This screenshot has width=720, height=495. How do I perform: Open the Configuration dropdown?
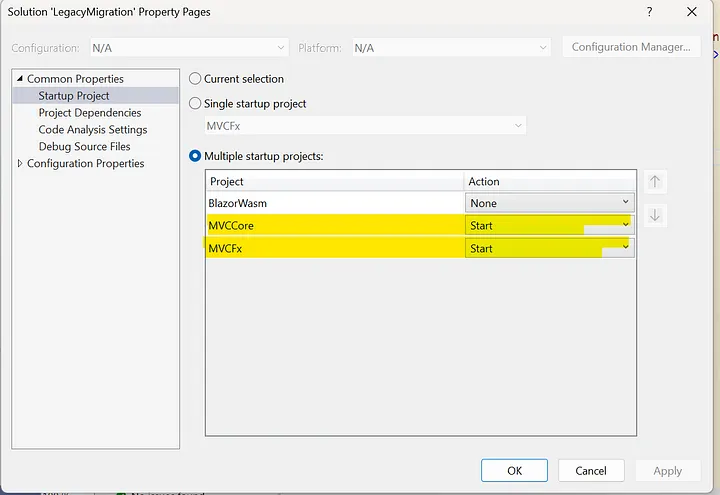click(x=189, y=48)
